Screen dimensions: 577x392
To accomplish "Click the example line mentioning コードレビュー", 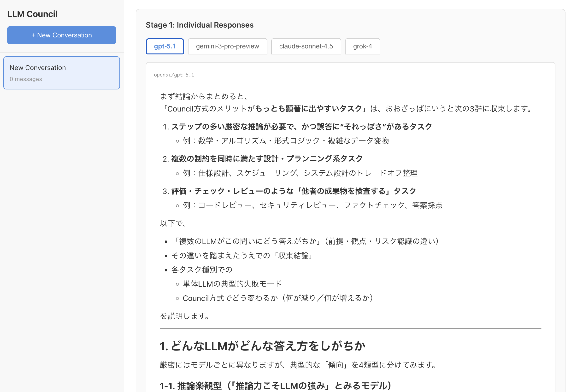I will [x=312, y=205].
